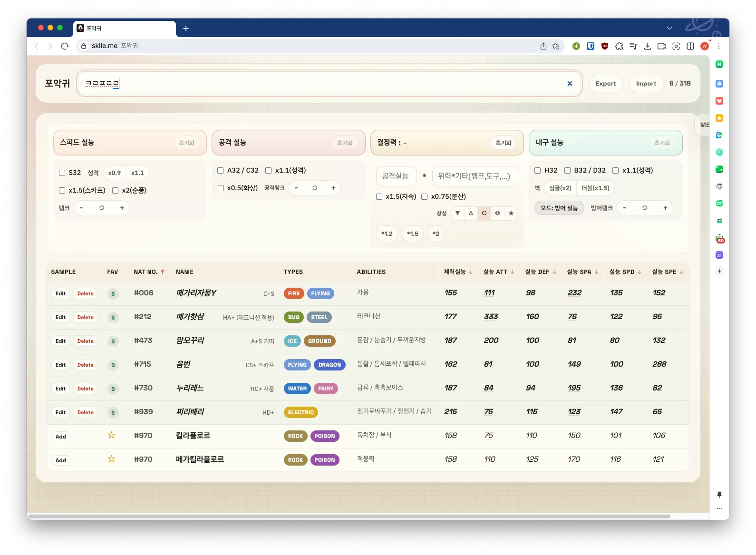
Task: Open the calendar 31 sidebar icon
Action: 719,255
